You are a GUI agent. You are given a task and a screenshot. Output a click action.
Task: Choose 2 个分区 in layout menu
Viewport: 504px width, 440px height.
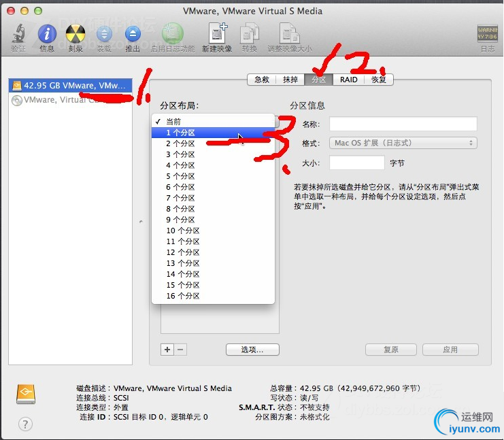213,143
